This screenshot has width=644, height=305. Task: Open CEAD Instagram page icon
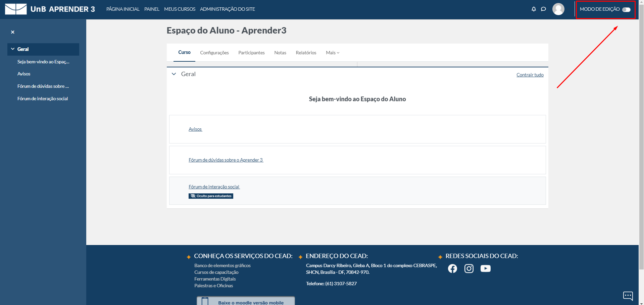[x=469, y=268]
